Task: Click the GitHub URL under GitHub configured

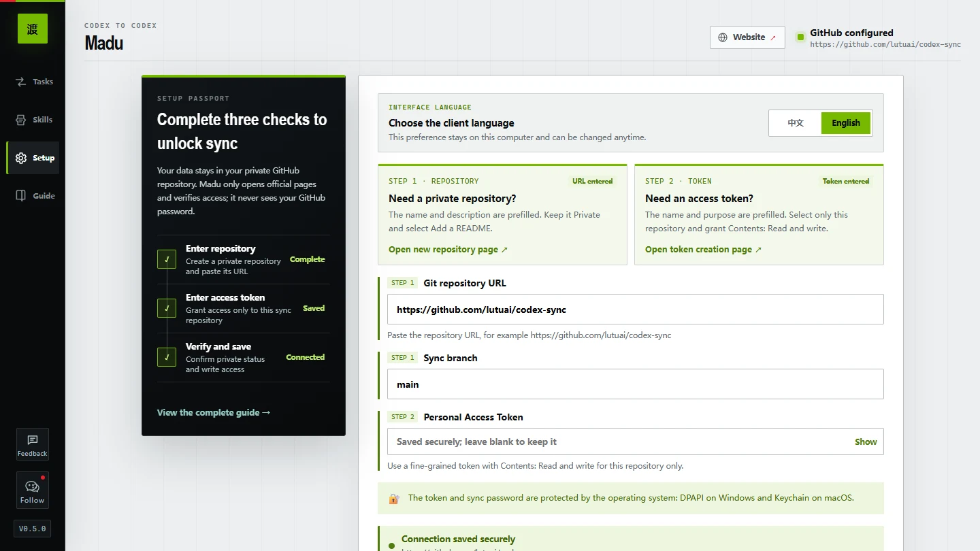Action: pyautogui.click(x=885, y=45)
